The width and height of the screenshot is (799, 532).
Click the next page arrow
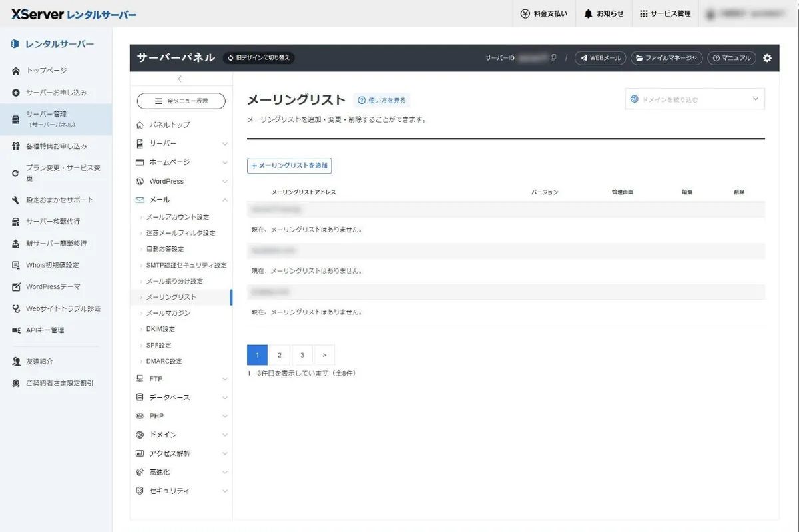[324, 355]
